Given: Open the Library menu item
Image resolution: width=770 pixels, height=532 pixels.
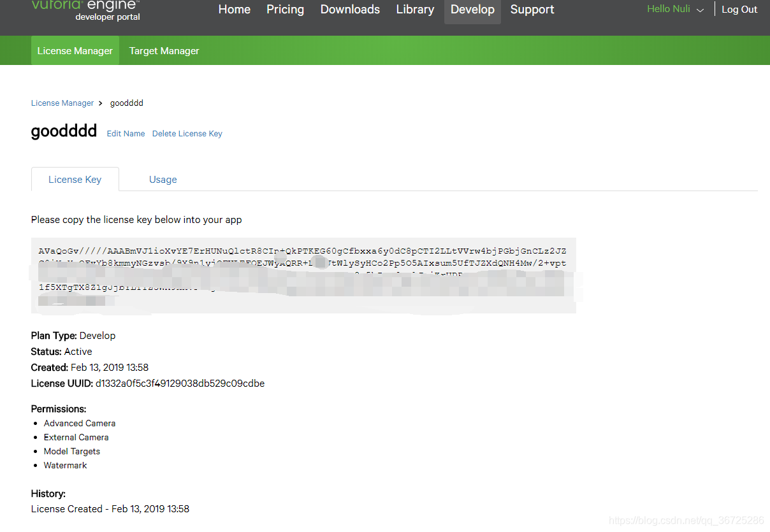Looking at the screenshot, I should tap(415, 10).
